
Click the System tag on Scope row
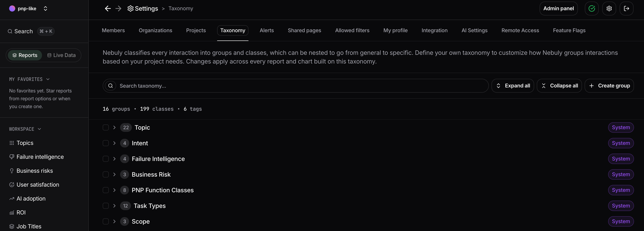point(621,221)
